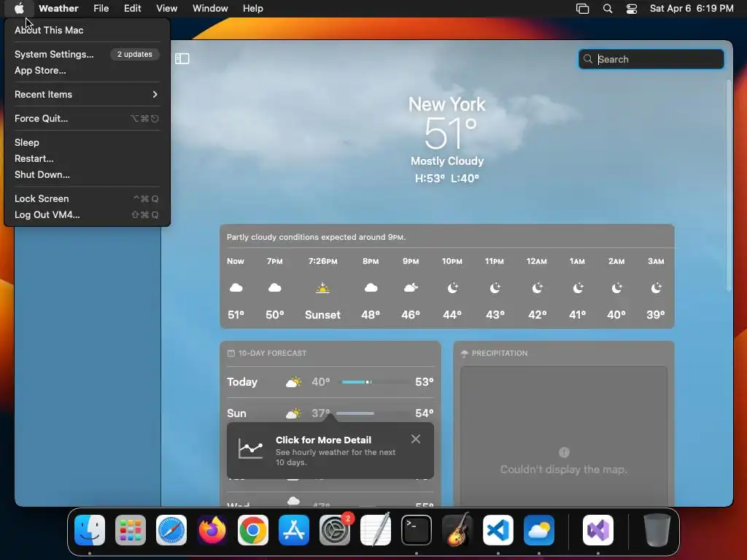This screenshot has width=747, height=560.
Task: Click the chart icon in detail tooltip
Action: coord(251,449)
